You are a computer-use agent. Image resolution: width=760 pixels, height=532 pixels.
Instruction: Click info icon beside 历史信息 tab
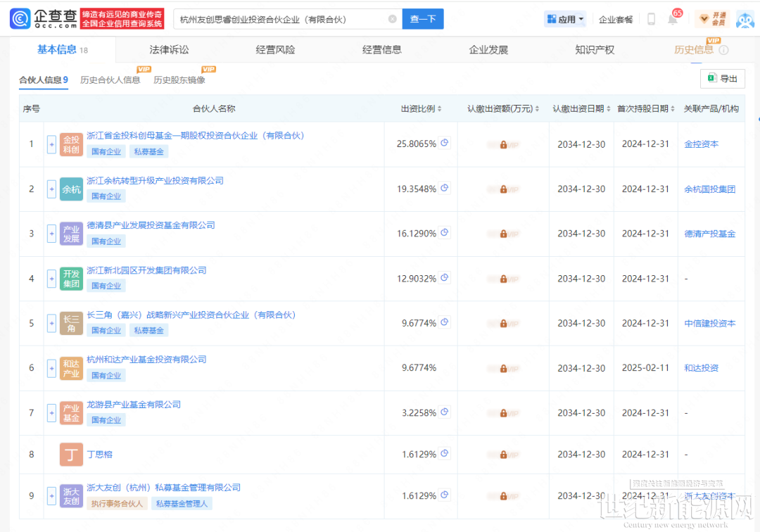pos(723,50)
